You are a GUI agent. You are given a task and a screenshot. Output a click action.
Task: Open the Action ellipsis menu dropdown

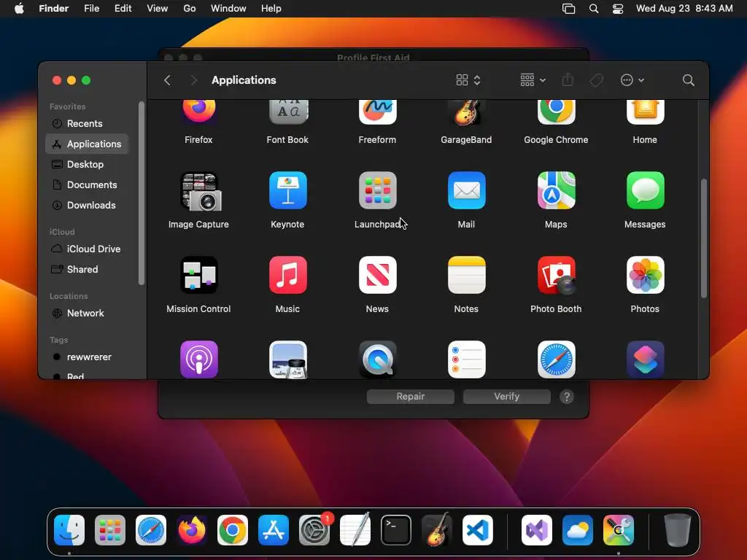(632, 80)
